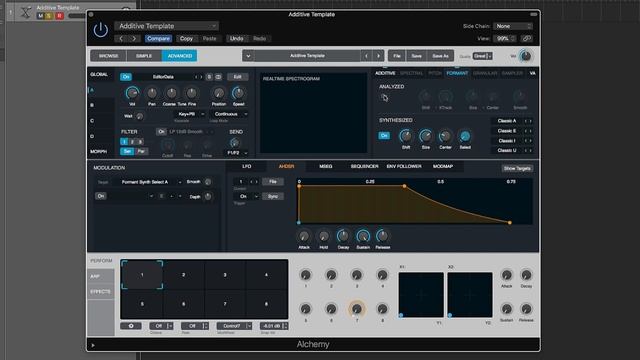Click Show Targets button

517,168
